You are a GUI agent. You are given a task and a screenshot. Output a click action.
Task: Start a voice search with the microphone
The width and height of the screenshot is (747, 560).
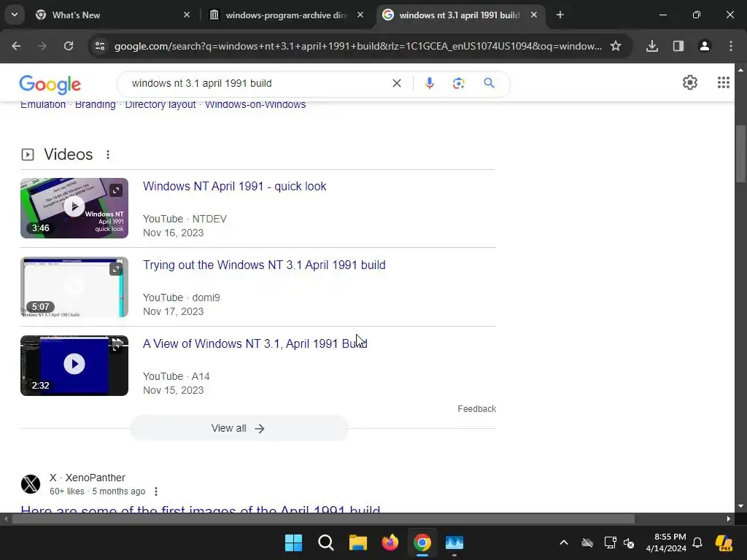click(429, 83)
